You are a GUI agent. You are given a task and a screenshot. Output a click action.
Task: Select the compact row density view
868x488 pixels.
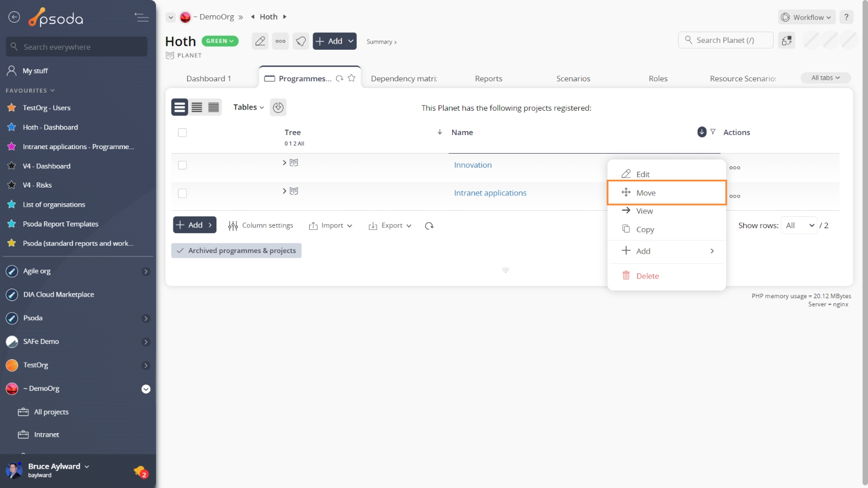point(214,107)
